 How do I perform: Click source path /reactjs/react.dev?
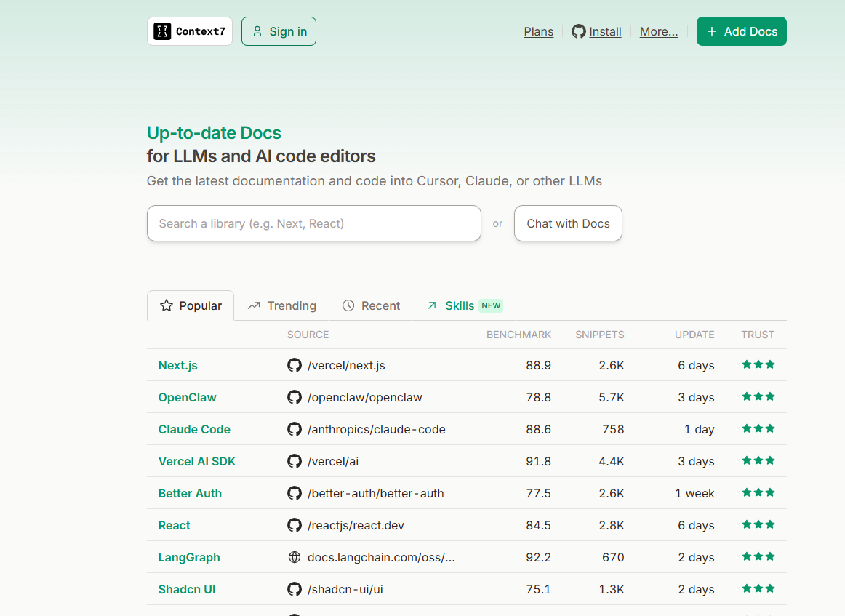tap(356, 525)
